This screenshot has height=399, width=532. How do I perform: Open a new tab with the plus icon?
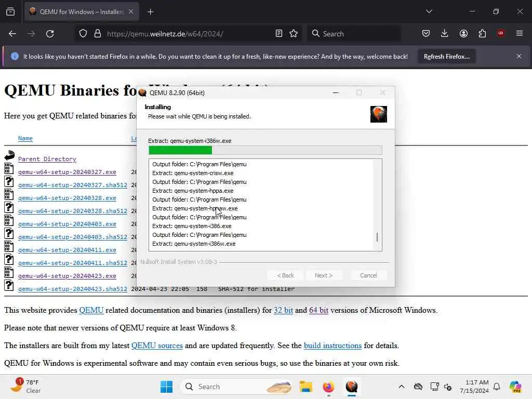click(150, 12)
